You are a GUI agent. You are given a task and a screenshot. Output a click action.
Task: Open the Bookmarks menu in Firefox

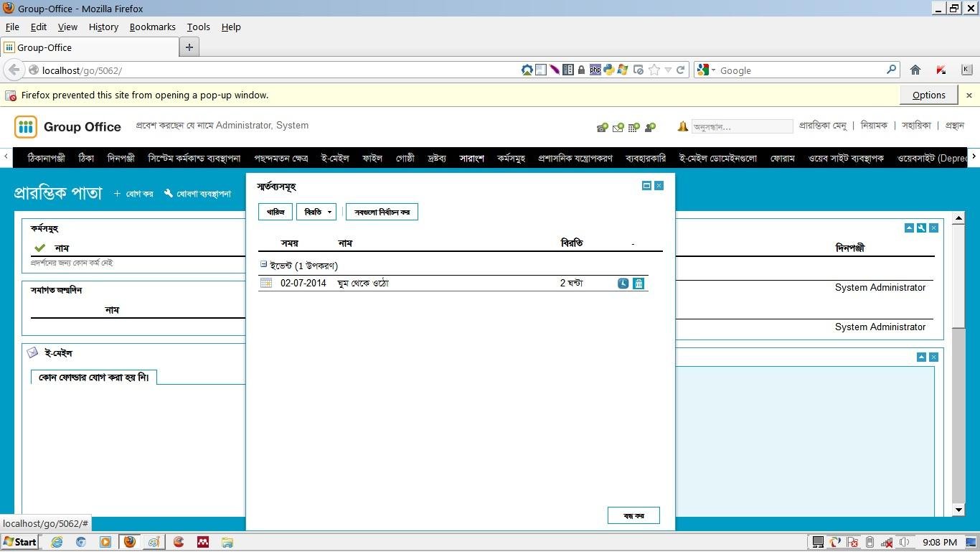(152, 27)
